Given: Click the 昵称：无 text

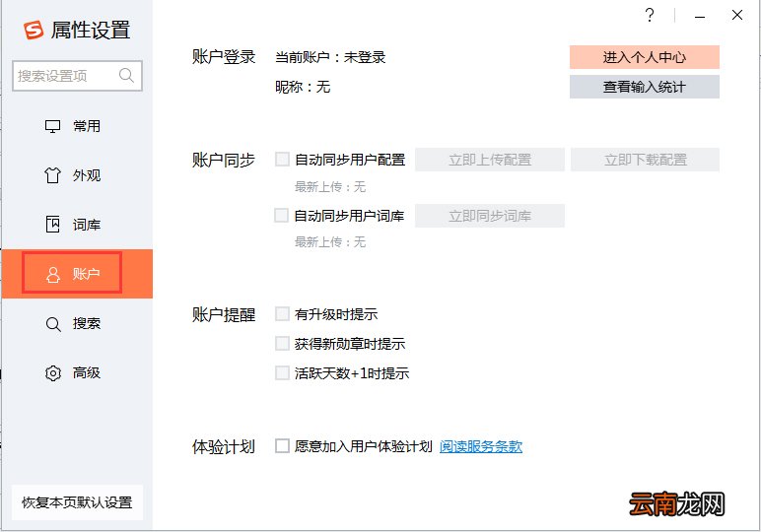Looking at the screenshot, I should [303, 87].
